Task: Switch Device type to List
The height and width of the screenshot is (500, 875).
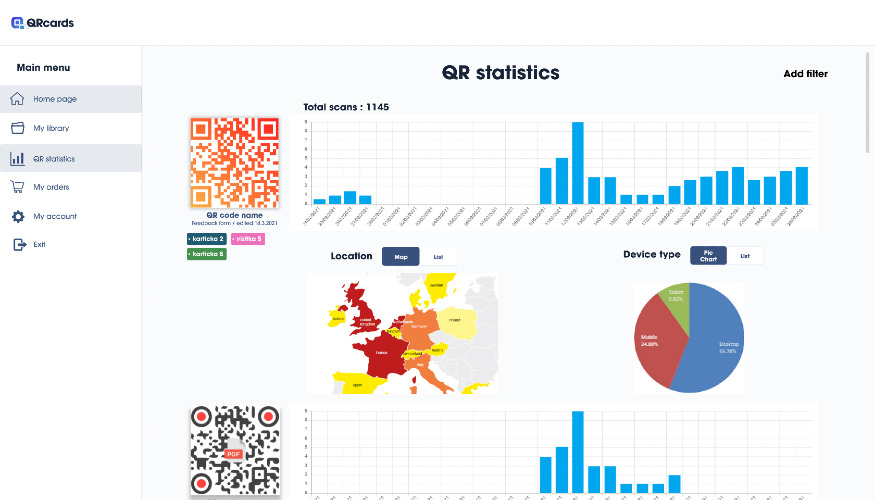Action: coord(745,256)
